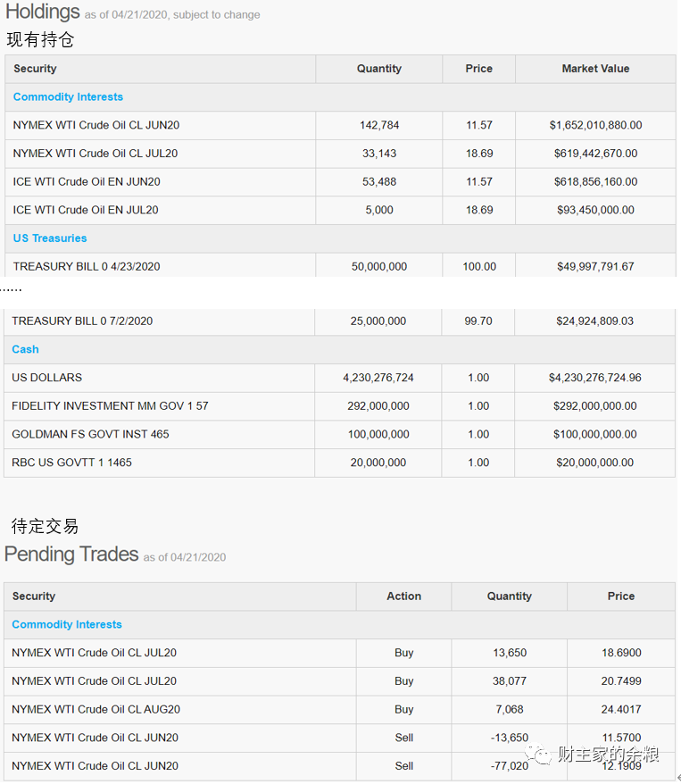The width and height of the screenshot is (681, 784).
Task: Click TREASURY BILL 0 7/2/2020 entry
Action: coord(82,321)
